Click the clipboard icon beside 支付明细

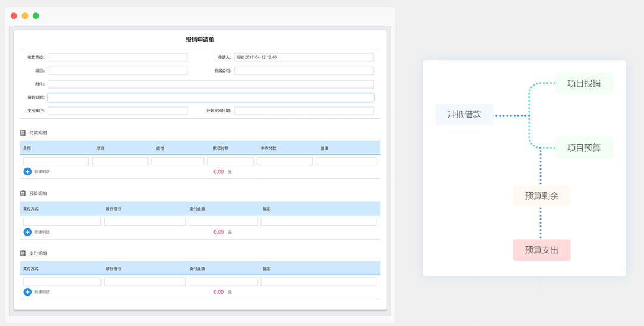23,253
